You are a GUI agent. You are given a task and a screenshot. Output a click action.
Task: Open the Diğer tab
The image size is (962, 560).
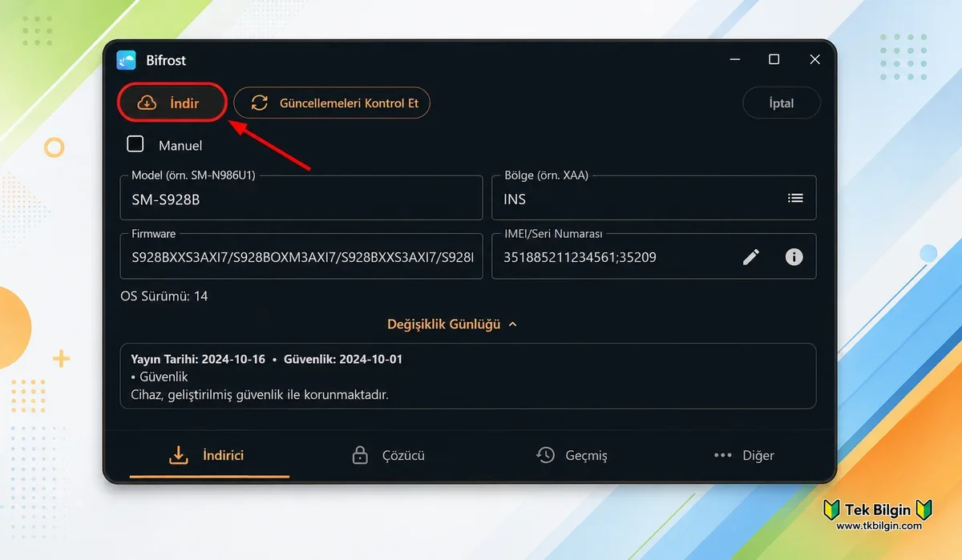tap(744, 455)
